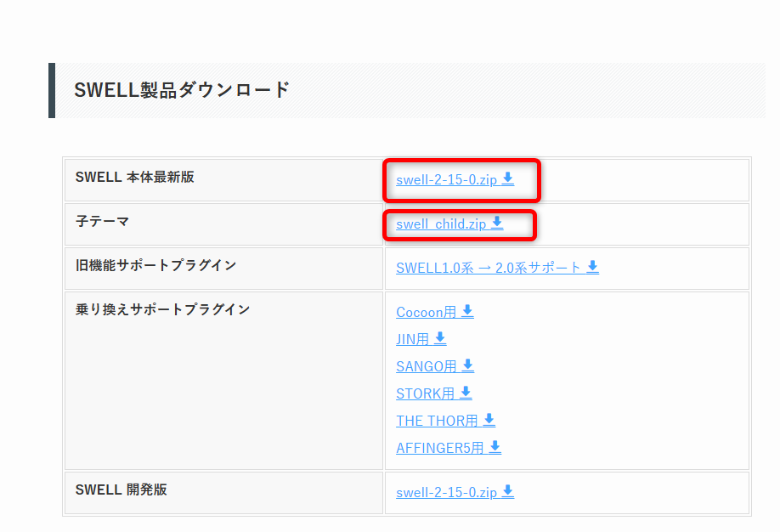Click download icon beside SANGO用

(468, 365)
